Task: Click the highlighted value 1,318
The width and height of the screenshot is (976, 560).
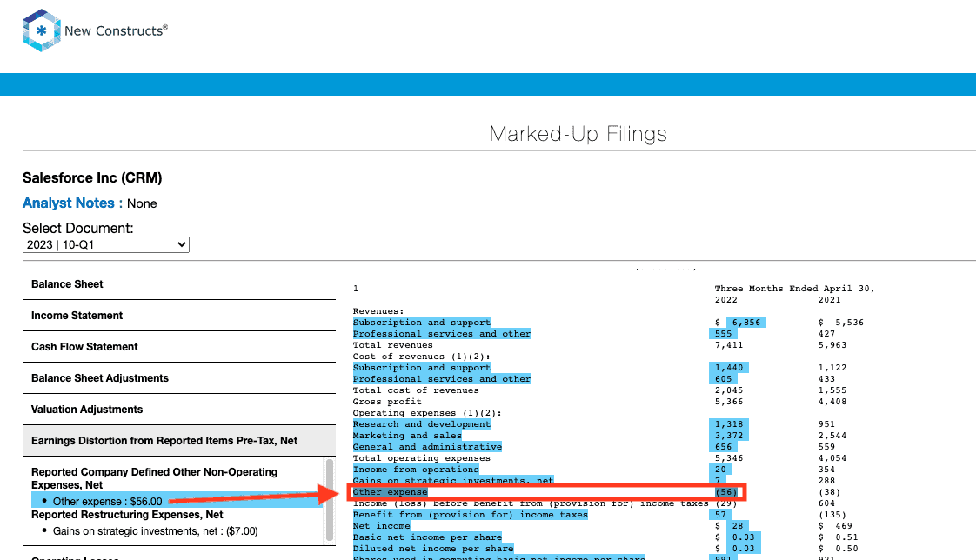Action: pyautogui.click(x=728, y=424)
